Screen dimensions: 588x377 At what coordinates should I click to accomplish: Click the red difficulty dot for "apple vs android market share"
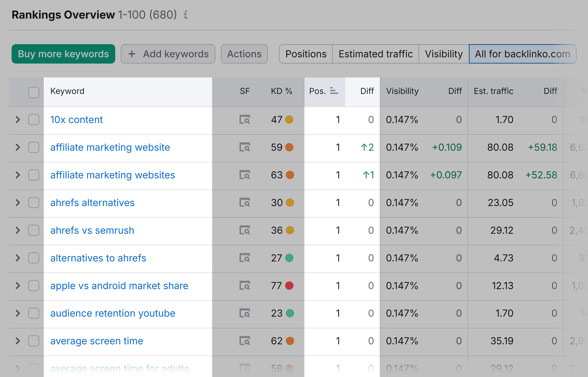pyautogui.click(x=290, y=285)
